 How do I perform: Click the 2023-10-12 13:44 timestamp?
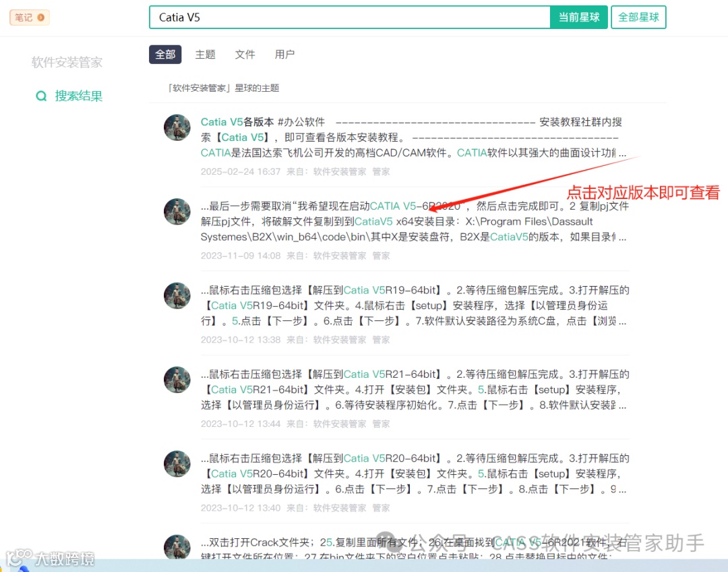[x=241, y=424]
